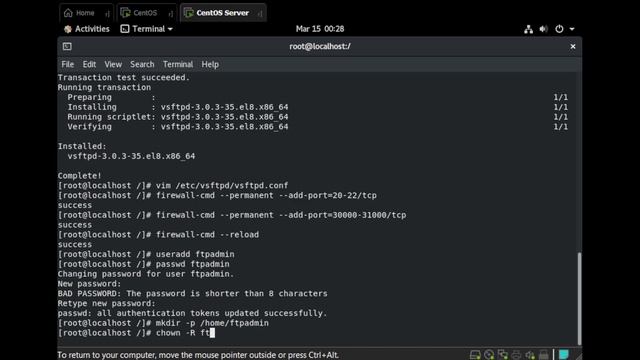640x360 pixels.
Task: Open the Terminal application menu dropdown
Action: coord(147,29)
